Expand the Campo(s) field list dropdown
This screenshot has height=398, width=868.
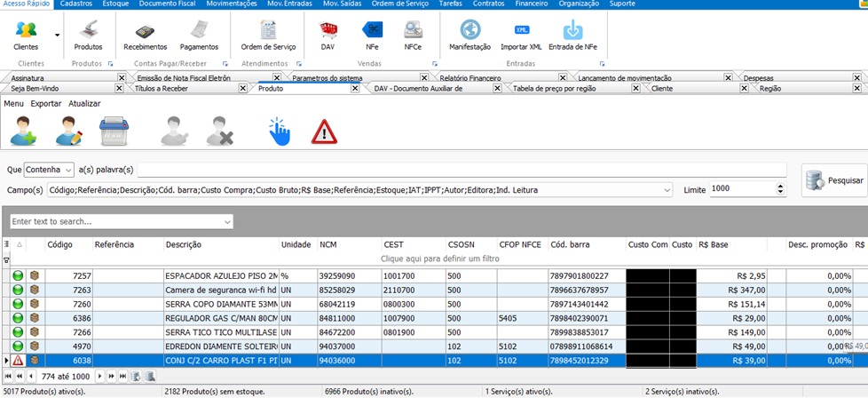click(x=666, y=190)
